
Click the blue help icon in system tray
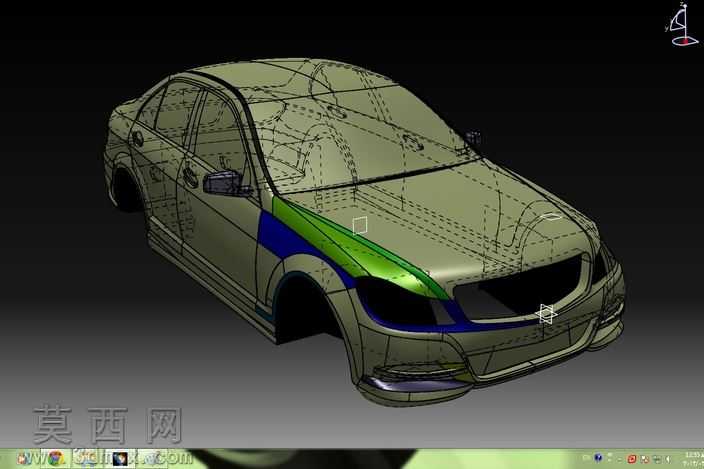(x=598, y=458)
